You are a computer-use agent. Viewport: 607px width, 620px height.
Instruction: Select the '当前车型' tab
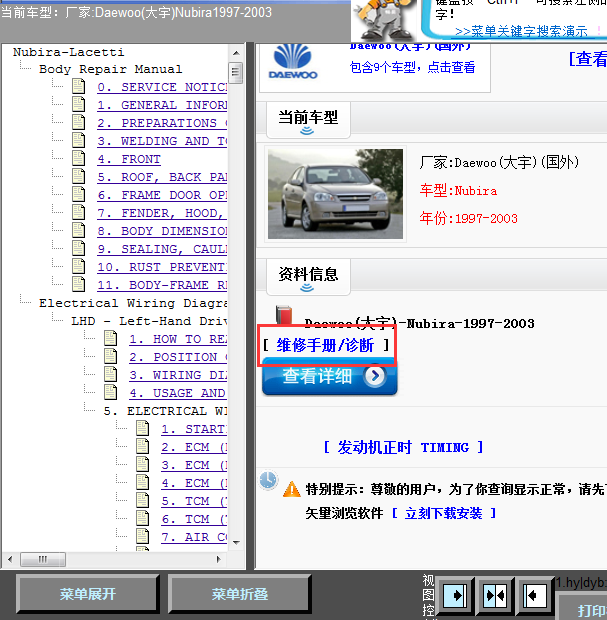pos(308,120)
